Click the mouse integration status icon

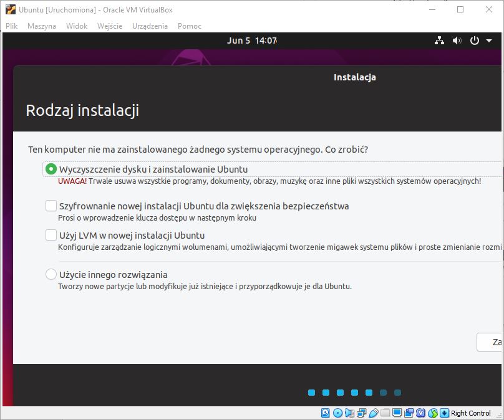pyautogui.click(x=433, y=413)
